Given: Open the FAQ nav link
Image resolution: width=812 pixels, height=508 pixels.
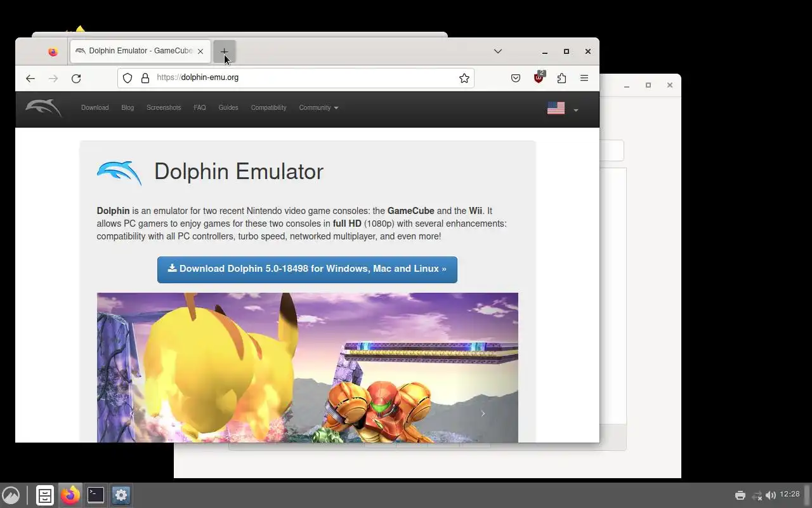Looking at the screenshot, I should (200, 108).
